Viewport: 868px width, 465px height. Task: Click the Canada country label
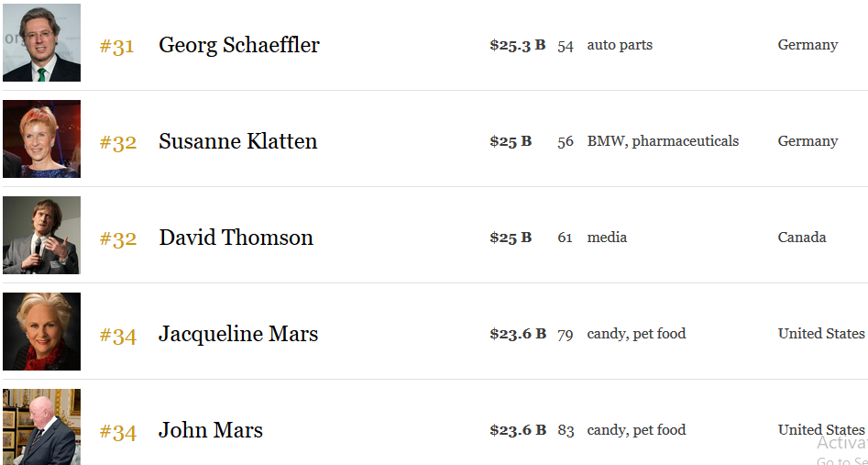tap(802, 238)
